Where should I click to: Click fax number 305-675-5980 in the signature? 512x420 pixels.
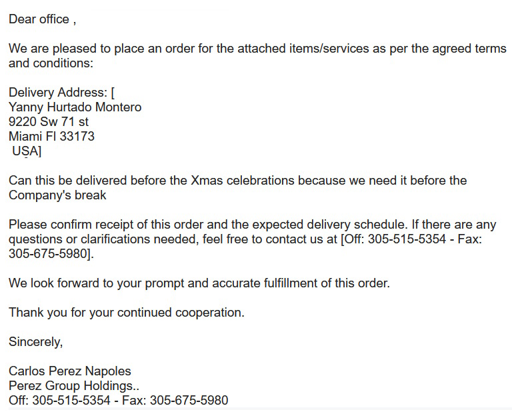click(189, 401)
